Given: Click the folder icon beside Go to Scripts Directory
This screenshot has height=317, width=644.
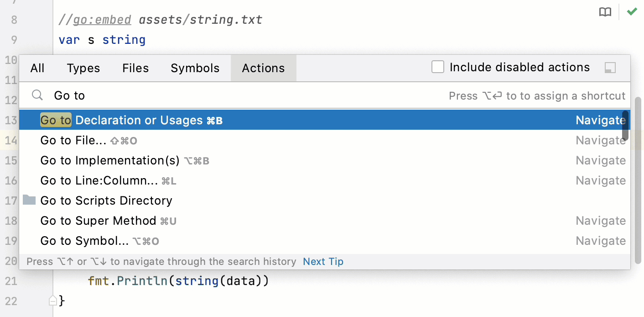Looking at the screenshot, I should tap(29, 200).
